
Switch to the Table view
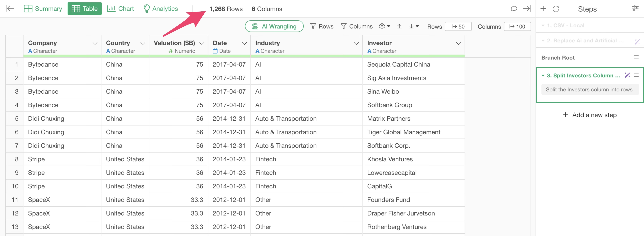[85, 9]
